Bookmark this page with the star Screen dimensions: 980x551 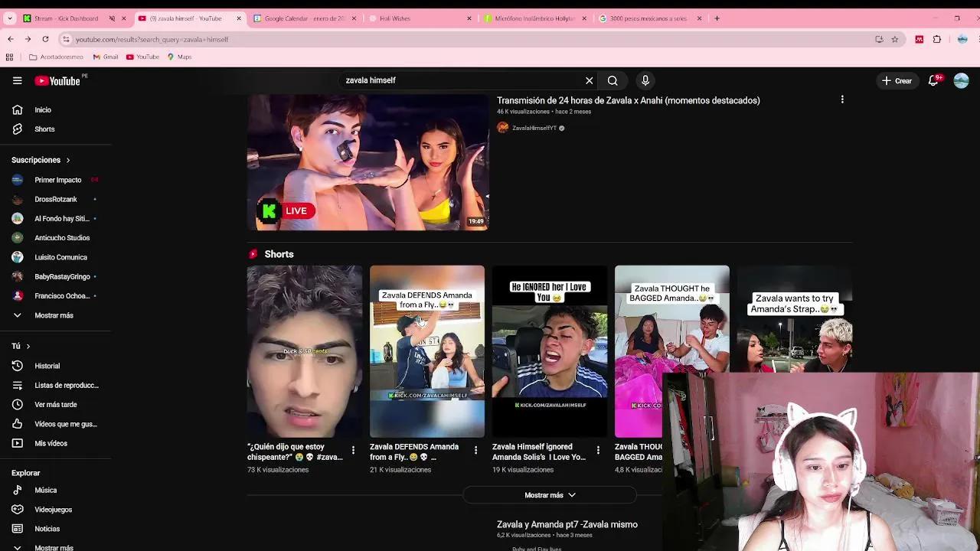coord(894,39)
